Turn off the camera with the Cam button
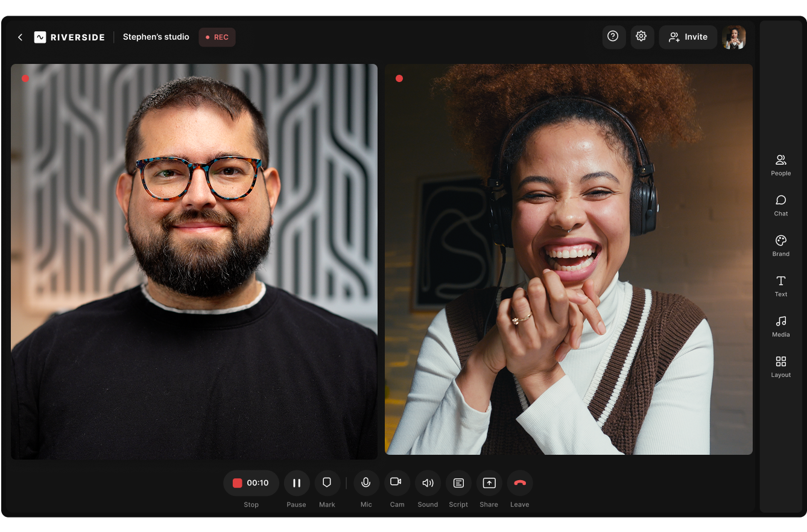 pyautogui.click(x=397, y=483)
